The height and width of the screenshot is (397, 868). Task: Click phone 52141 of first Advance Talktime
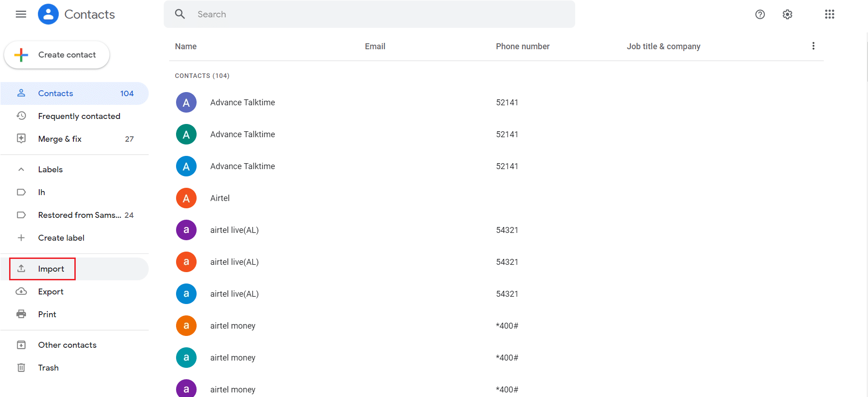(x=507, y=103)
